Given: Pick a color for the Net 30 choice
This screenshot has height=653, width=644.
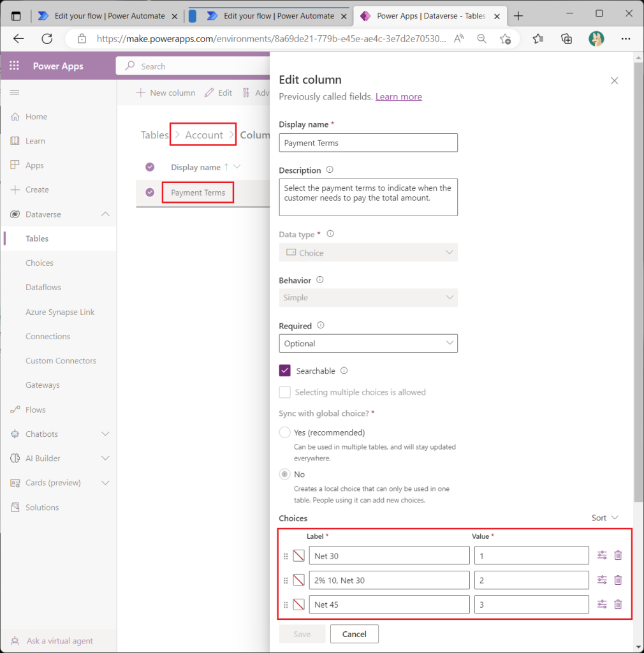Looking at the screenshot, I should (298, 555).
